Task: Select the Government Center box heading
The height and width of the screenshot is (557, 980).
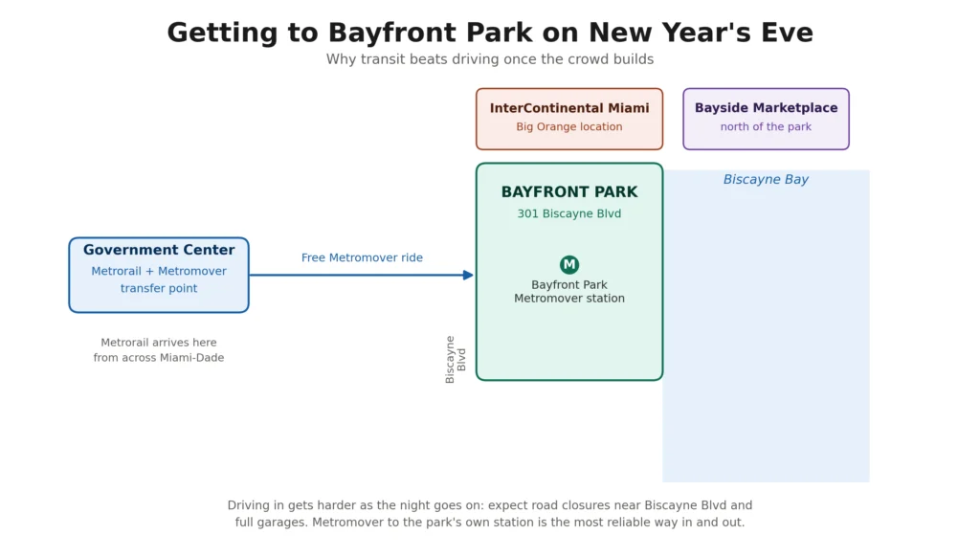Action: click(159, 250)
